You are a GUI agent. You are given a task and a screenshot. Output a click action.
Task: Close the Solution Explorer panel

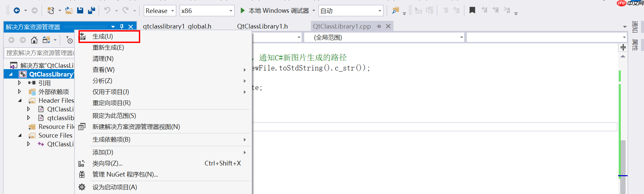click(x=131, y=27)
